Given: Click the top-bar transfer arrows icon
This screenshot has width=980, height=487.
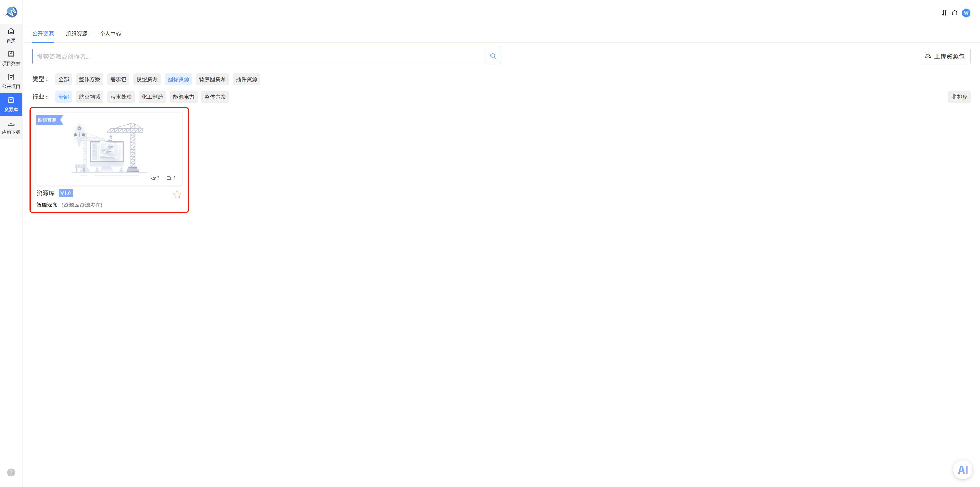Looking at the screenshot, I should tap(944, 13).
